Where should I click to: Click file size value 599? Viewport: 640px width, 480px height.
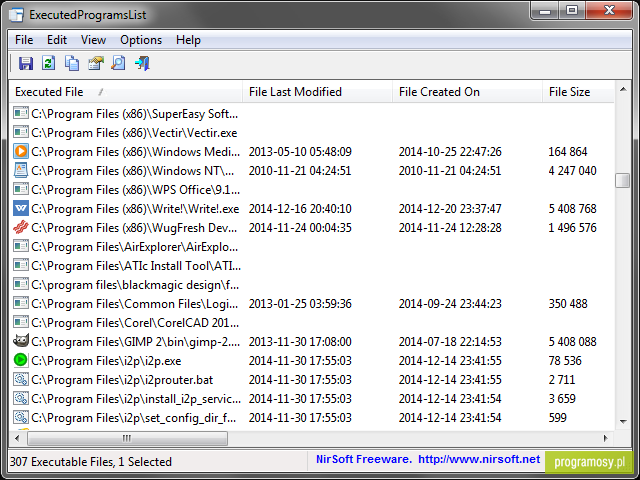tap(558, 418)
